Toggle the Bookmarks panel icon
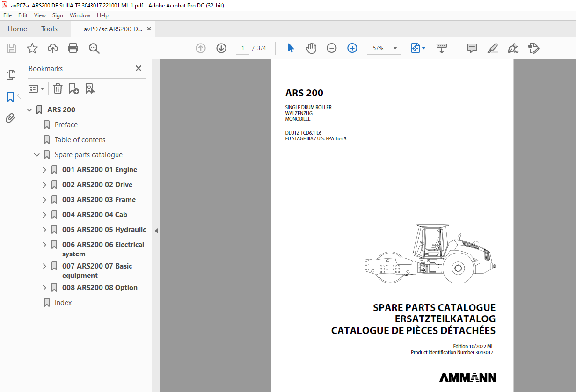This screenshot has width=576, height=392. point(10,97)
